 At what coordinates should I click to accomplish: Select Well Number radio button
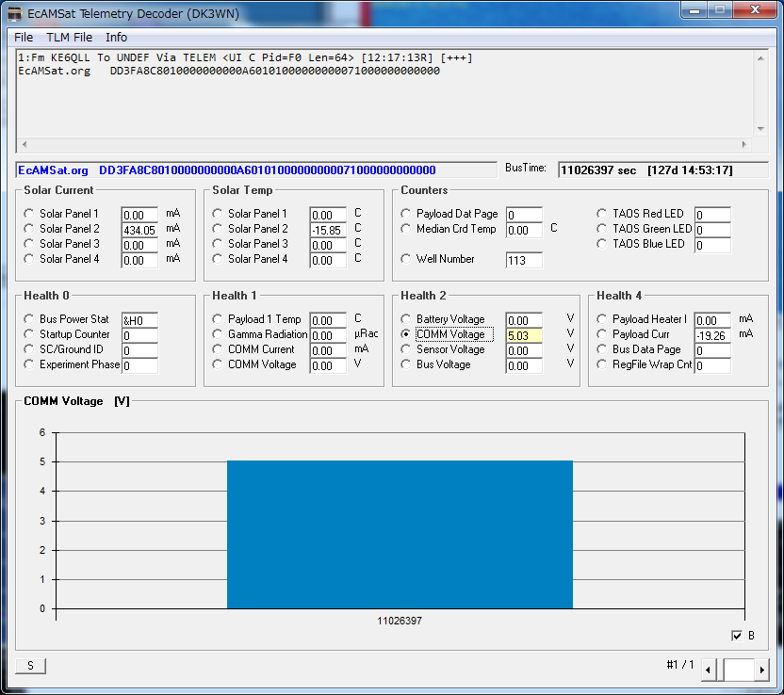coord(406,259)
